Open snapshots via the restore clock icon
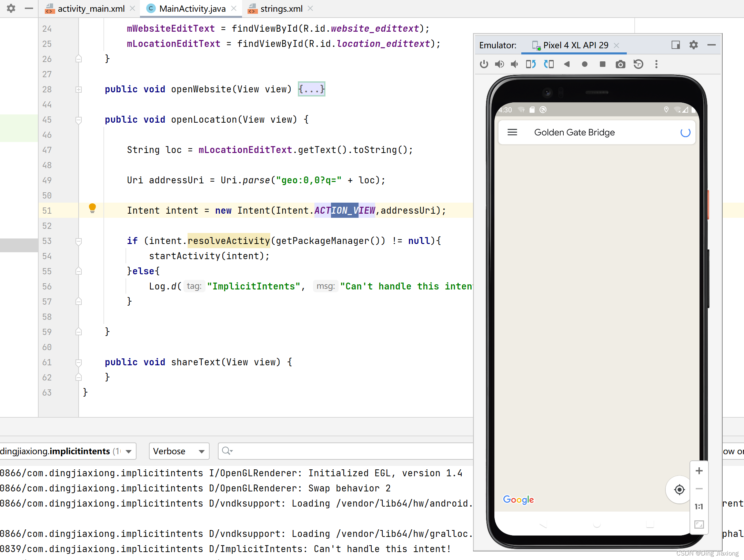The width and height of the screenshot is (744, 560). pos(639,64)
